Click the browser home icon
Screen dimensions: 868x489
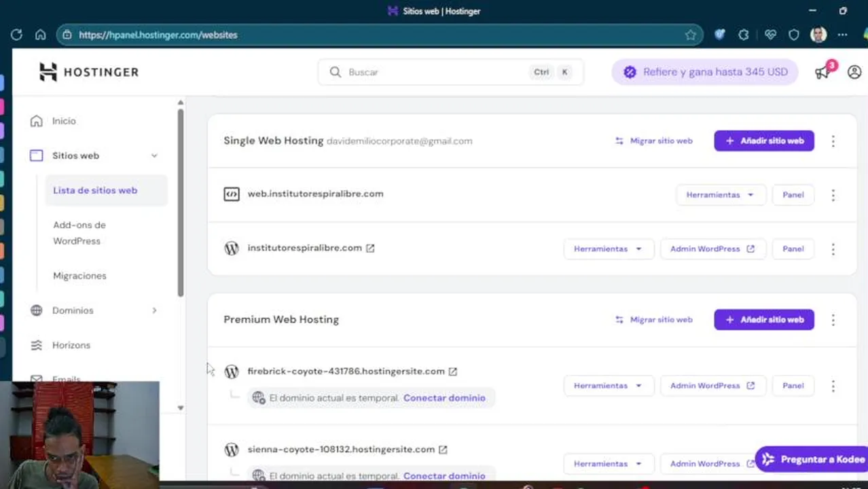click(x=41, y=35)
